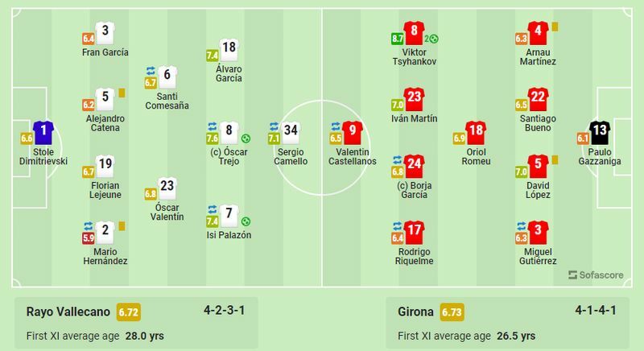Click the yellow card beside Alejandro Catena
Screen dimensions: 644x351
[122, 93]
